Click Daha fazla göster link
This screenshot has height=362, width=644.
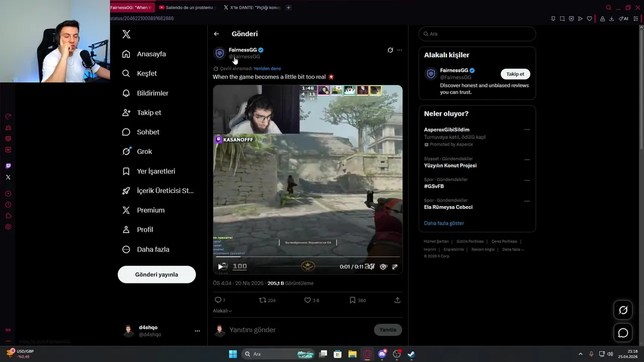[444, 223]
